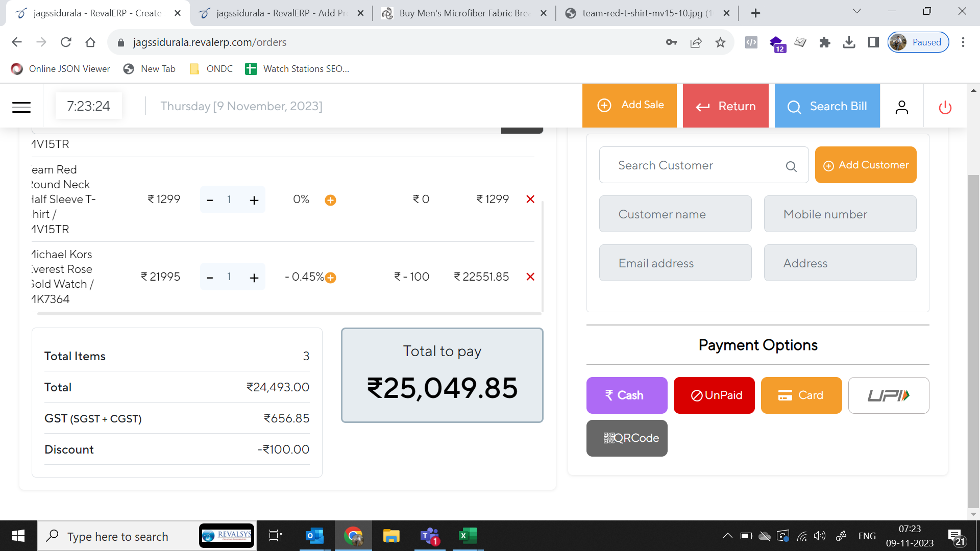Open the hamburger menu icon
This screenshot has width=980, height=551.
[21, 107]
